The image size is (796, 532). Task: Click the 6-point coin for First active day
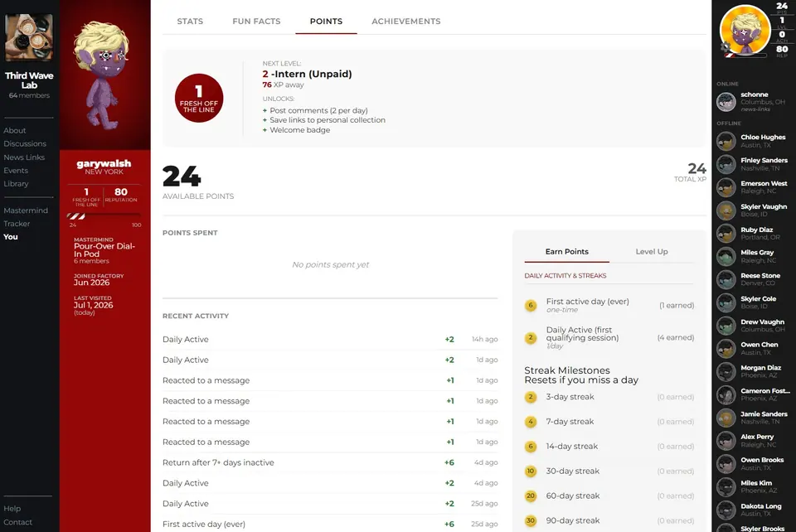click(x=531, y=305)
